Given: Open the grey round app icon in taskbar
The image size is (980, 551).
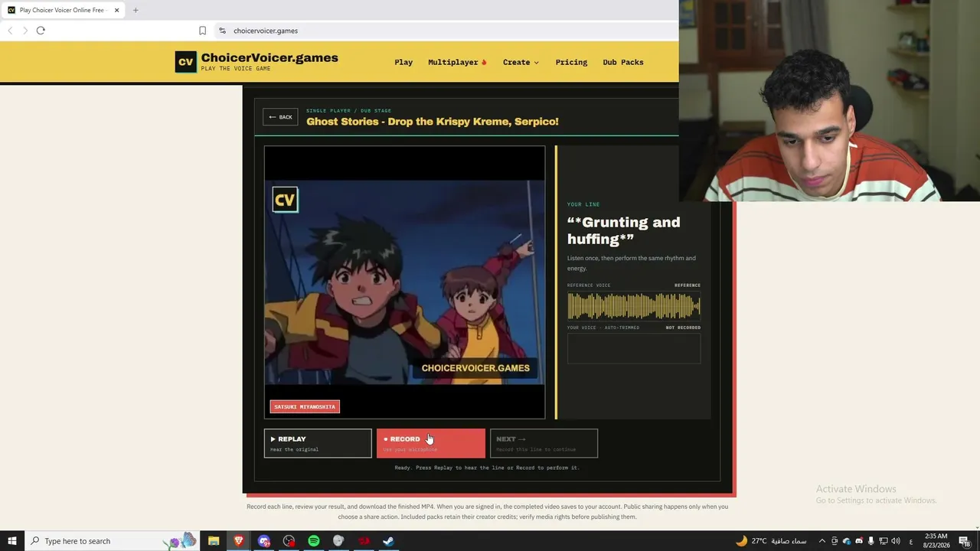Looking at the screenshot, I should pos(338,541).
